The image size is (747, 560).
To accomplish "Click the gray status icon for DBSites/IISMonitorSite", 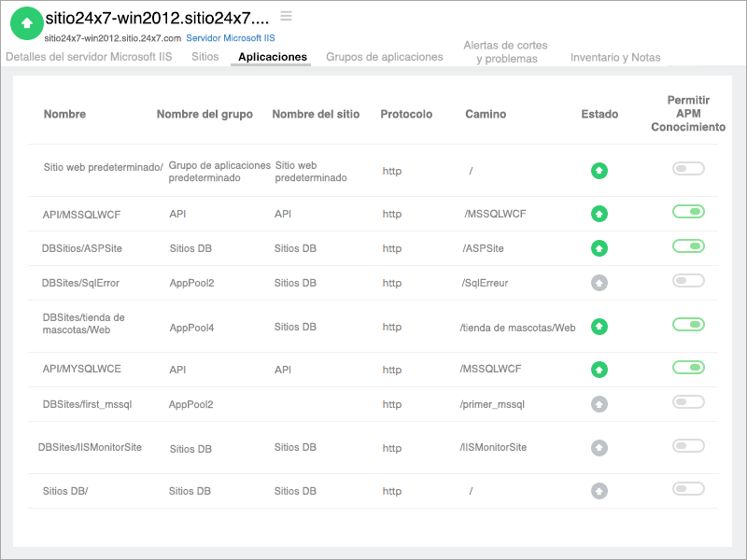I will coord(599,448).
